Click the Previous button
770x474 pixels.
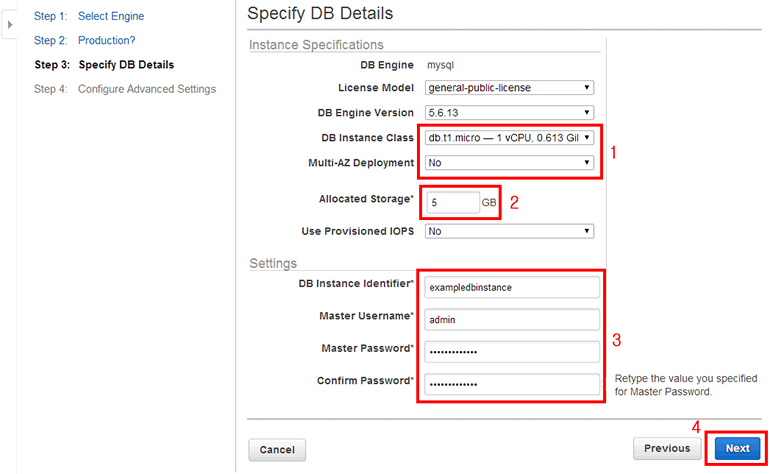(x=667, y=449)
